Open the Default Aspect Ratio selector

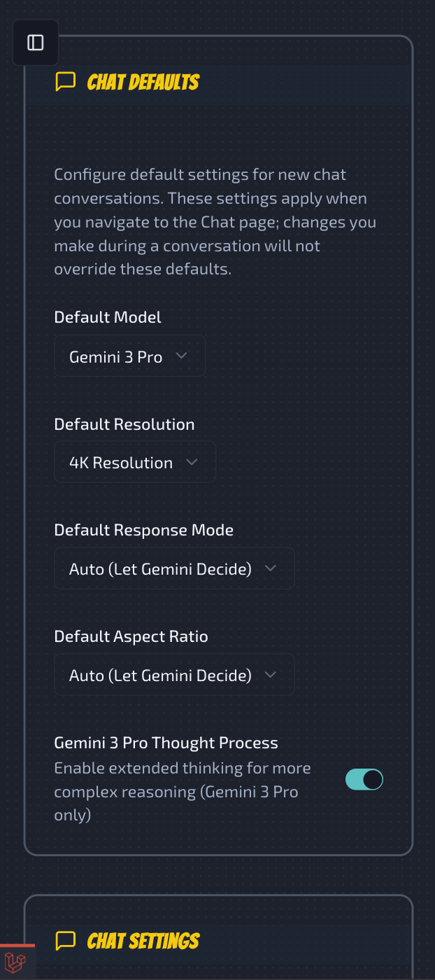(173, 675)
